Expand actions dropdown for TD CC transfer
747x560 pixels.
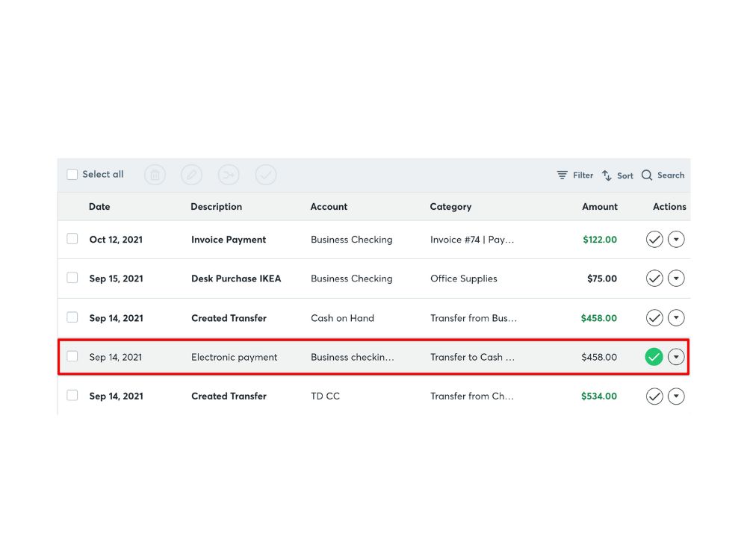click(676, 396)
